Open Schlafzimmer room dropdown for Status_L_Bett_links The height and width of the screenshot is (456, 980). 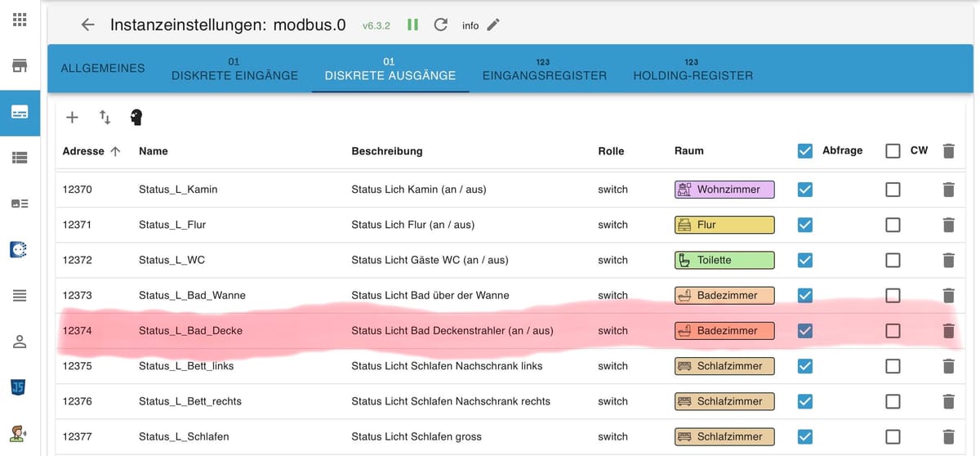(x=724, y=366)
